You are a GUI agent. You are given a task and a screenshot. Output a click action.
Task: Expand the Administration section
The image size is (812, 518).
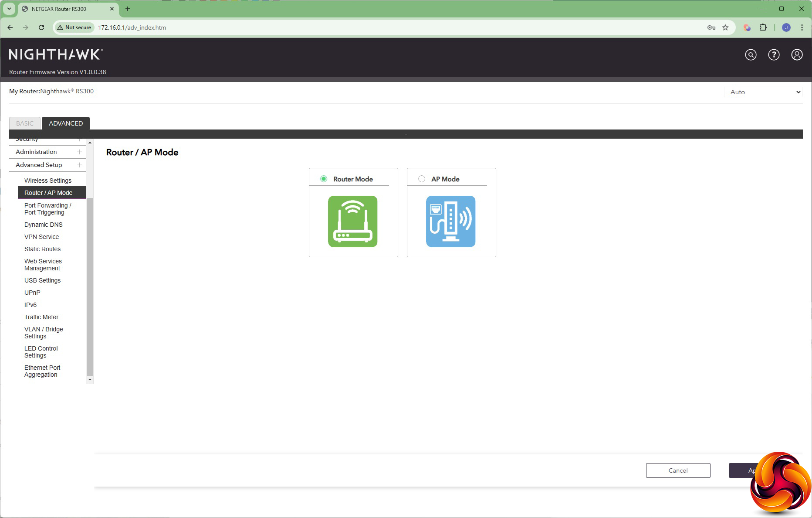pos(47,152)
